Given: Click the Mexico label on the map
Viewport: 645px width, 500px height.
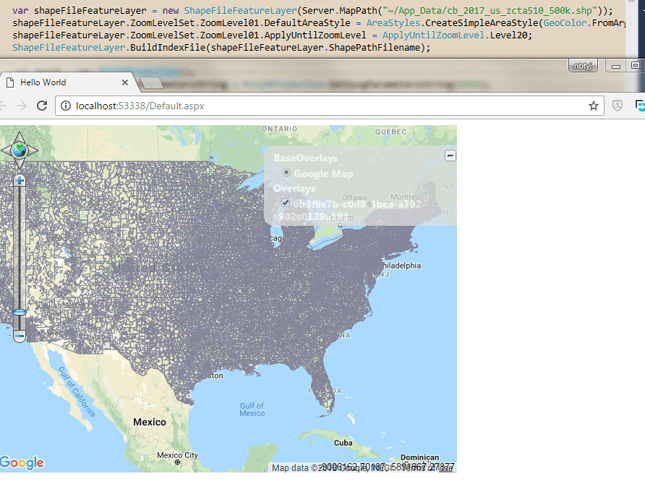Looking at the screenshot, I should pos(150,422).
